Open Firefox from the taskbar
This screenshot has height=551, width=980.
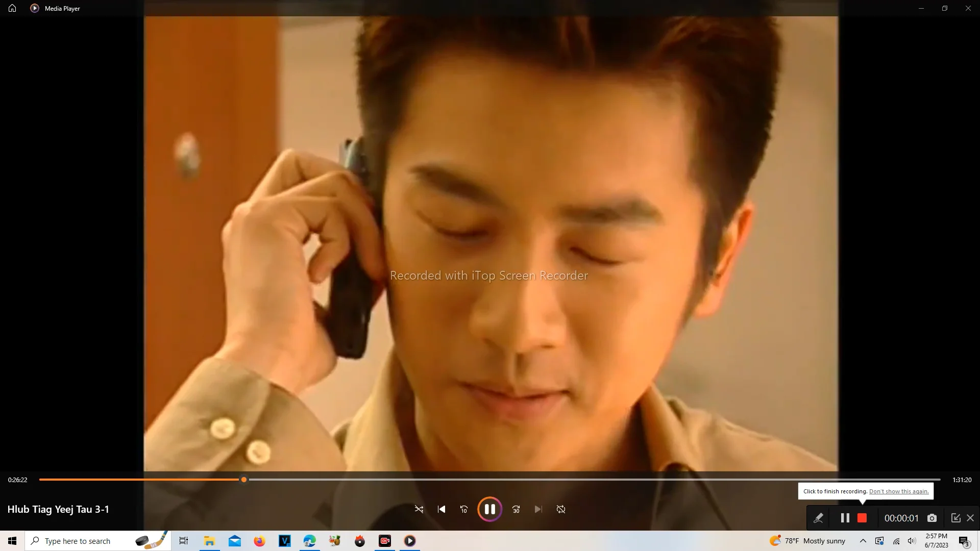(x=259, y=541)
